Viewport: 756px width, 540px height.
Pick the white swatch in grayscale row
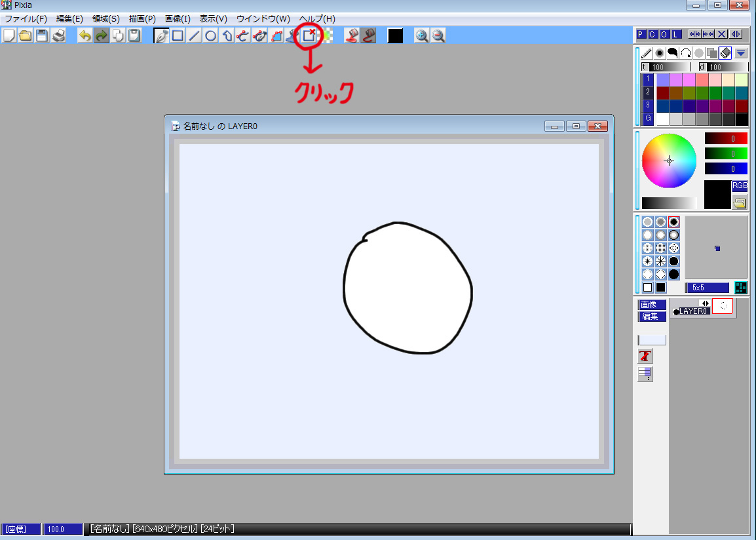point(663,119)
